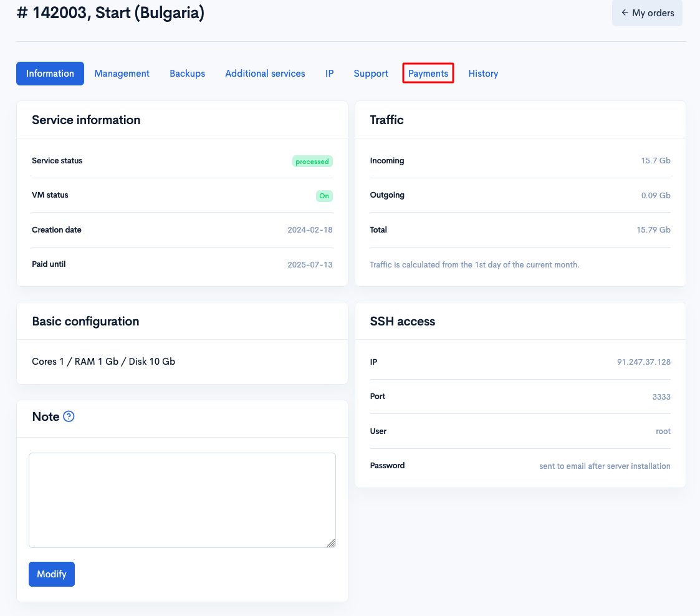Switch to the Management tab
Viewport: 700px width, 616px height.
tap(122, 74)
